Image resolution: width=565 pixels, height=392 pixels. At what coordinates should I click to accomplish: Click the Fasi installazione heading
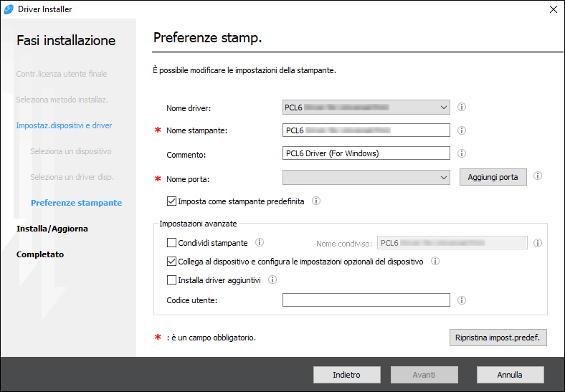pyautogui.click(x=66, y=40)
